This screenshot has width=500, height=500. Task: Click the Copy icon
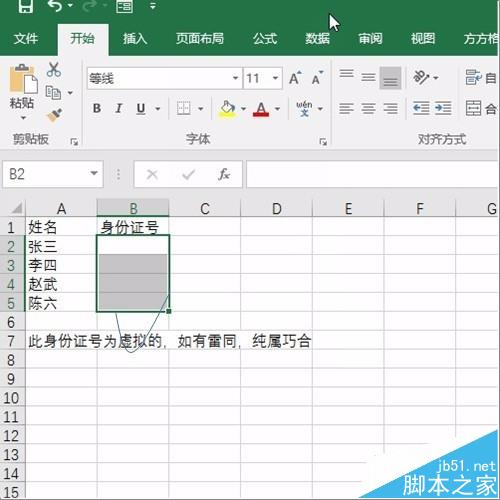click(x=53, y=92)
